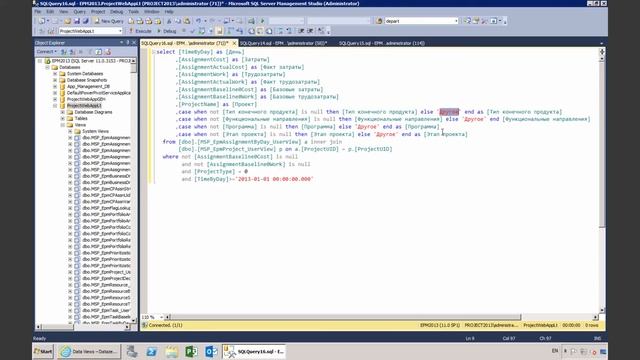Open the ProjectWebApp1 database dropdown
The image size is (640, 360).
(x=120, y=31)
